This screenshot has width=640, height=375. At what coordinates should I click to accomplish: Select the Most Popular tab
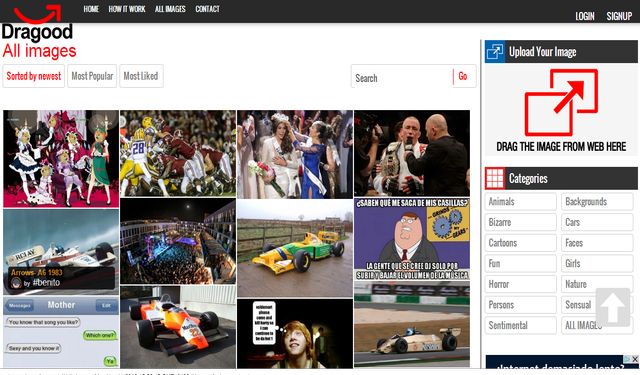point(92,76)
